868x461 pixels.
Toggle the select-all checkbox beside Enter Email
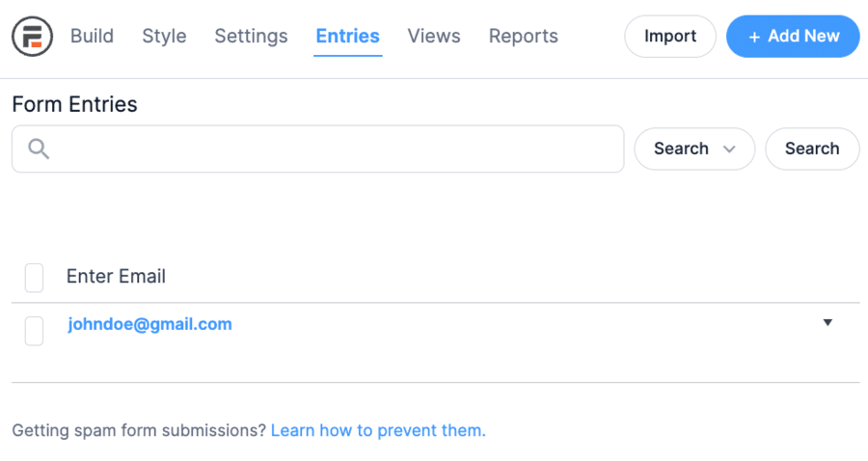35,278
